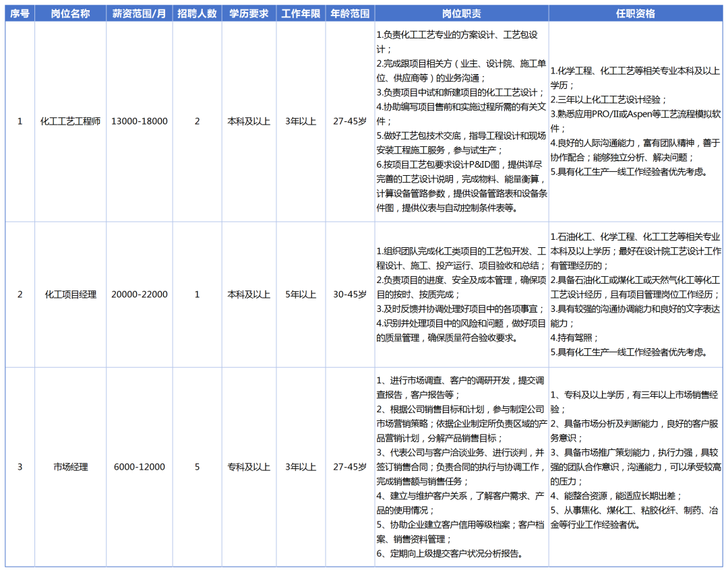Select the 化工工艺工程师 job title cell
728x572 pixels.
pos(70,121)
